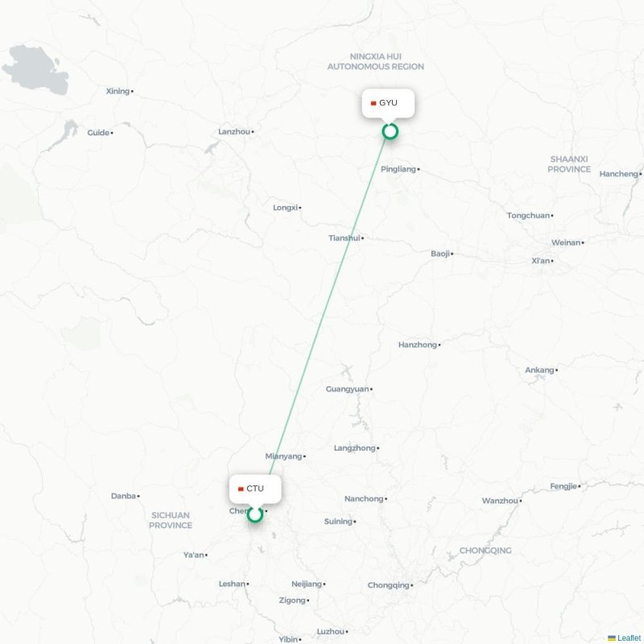The height and width of the screenshot is (644, 644).
Task: Open the Leaflet attribution link
Action: tap(630, 638)
